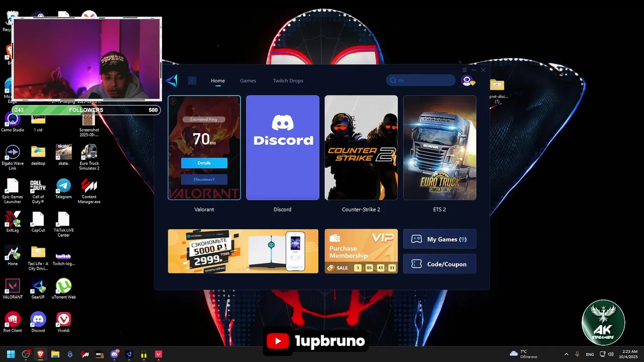Open uTorrent Web desktop shortcut
The width and height of the screenshot is (644, 362).
63,289
